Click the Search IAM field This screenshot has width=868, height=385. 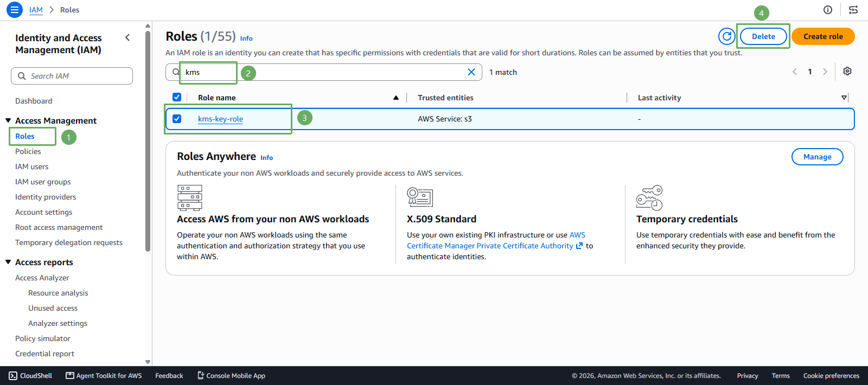click(72, 76)
